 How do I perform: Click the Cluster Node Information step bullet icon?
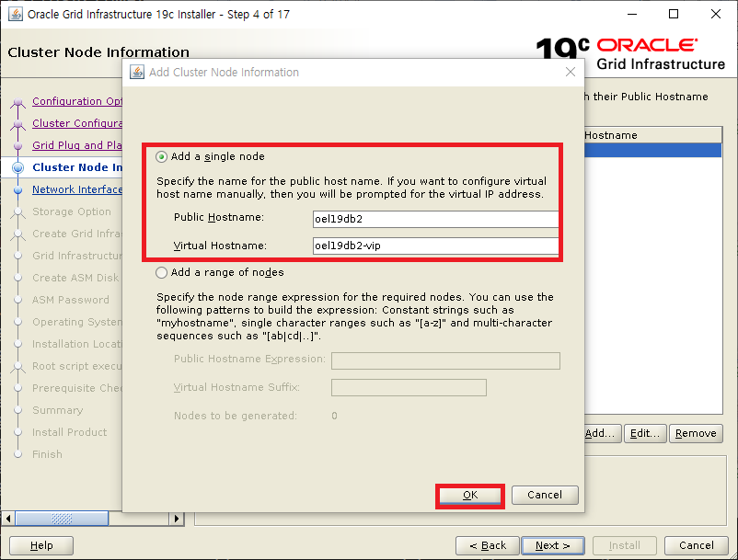(x=17, y=167)
